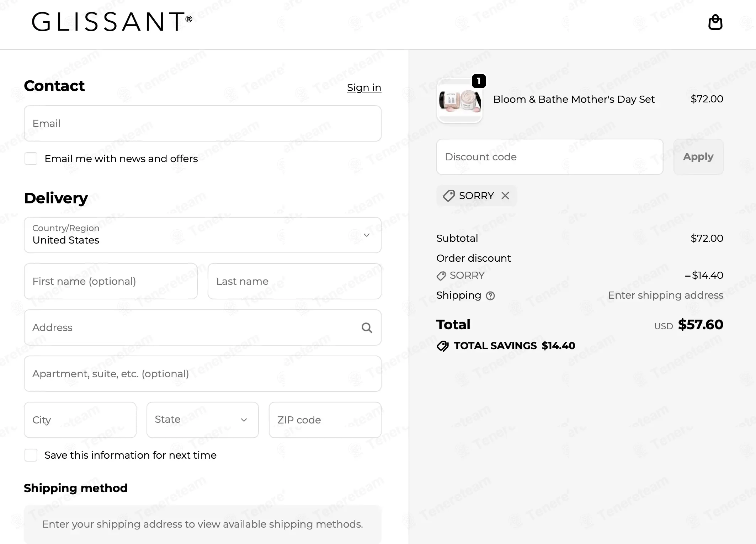Click the TOTAL SAVINGS $14.40 text
This screenshot has width=756, height=544.
tap(514, 346)
